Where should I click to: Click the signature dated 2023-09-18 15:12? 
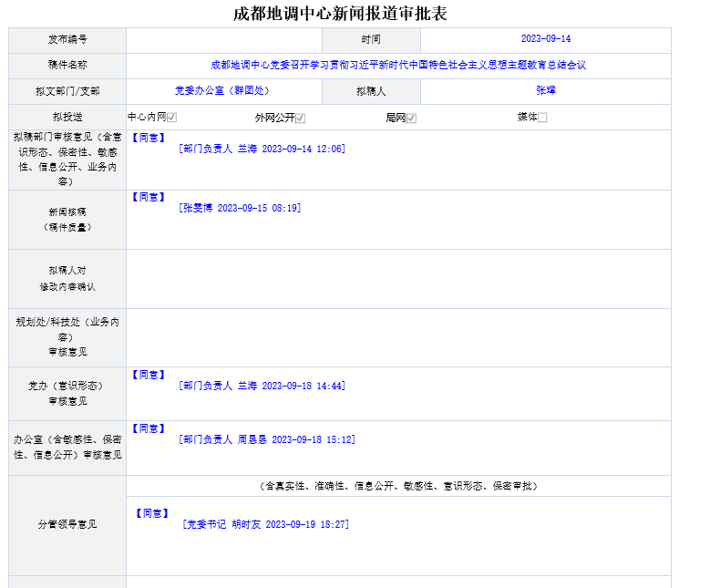tap(267, 439)
